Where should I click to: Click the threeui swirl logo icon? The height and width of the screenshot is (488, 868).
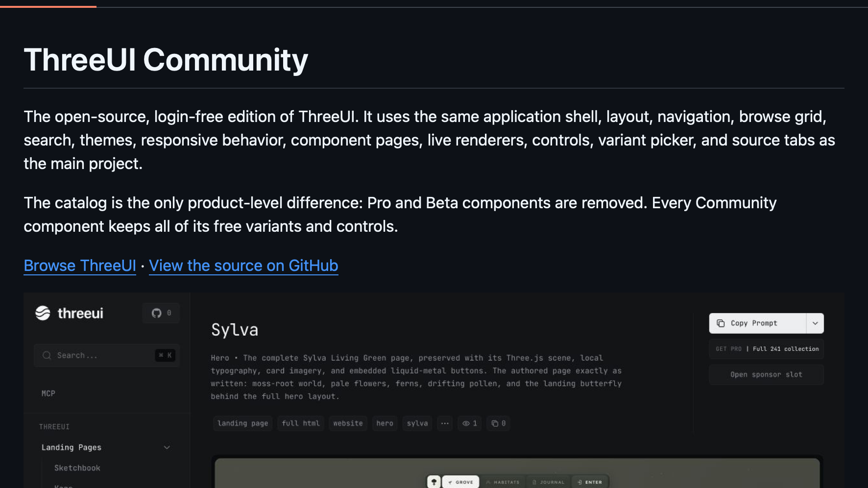point(43,313)
